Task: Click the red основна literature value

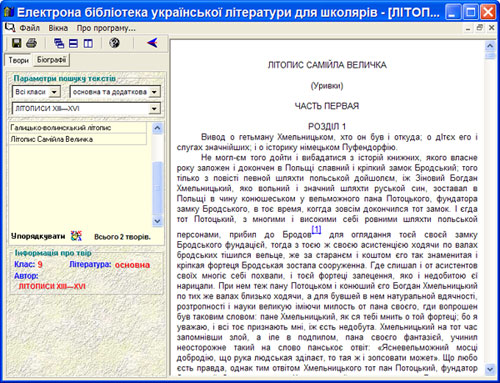Action: pyautogui.click(x=132, y=265)
